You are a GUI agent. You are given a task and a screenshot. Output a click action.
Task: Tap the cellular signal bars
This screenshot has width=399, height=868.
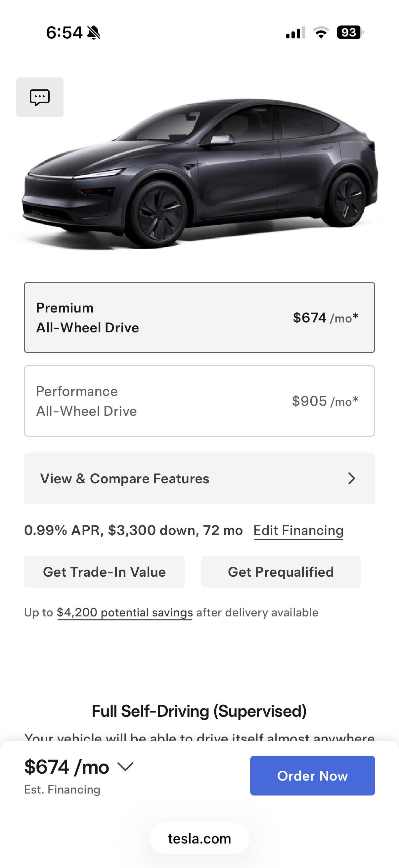pos(295,33)
